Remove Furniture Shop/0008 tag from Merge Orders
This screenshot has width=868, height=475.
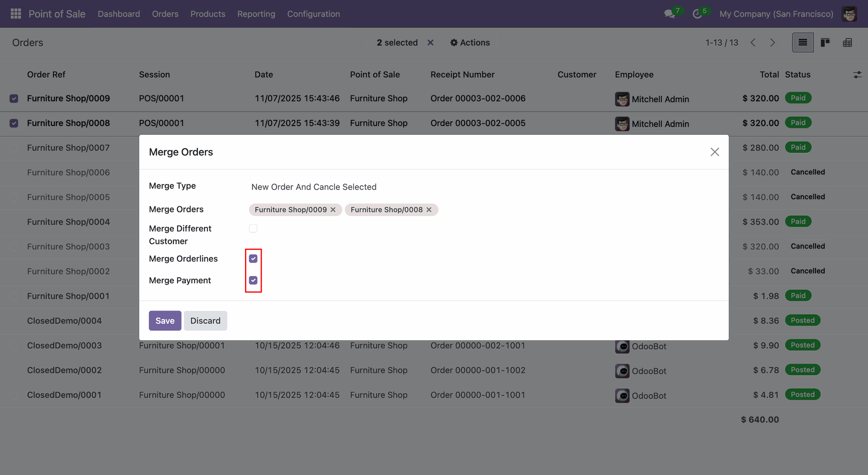(429, 210)
